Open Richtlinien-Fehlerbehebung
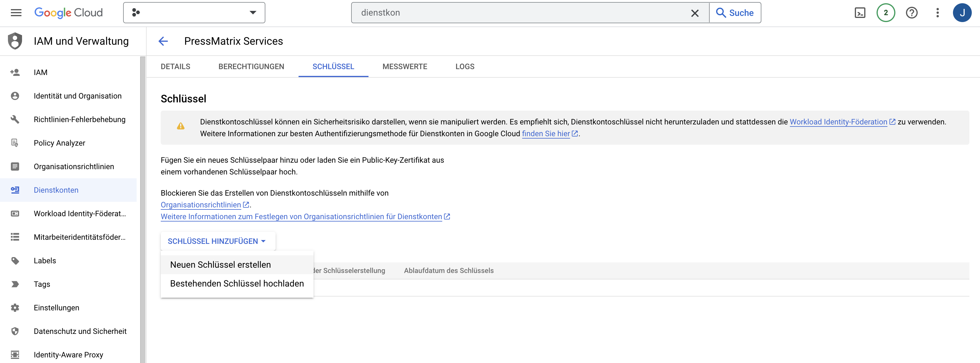Viewport: 980px width, 363px height. point(68,120)
